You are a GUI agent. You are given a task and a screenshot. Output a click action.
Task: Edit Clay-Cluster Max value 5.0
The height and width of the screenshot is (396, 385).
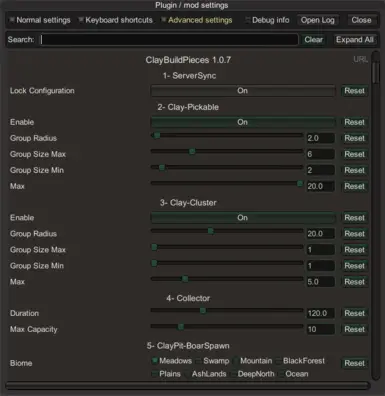click(x=320, y=282)
